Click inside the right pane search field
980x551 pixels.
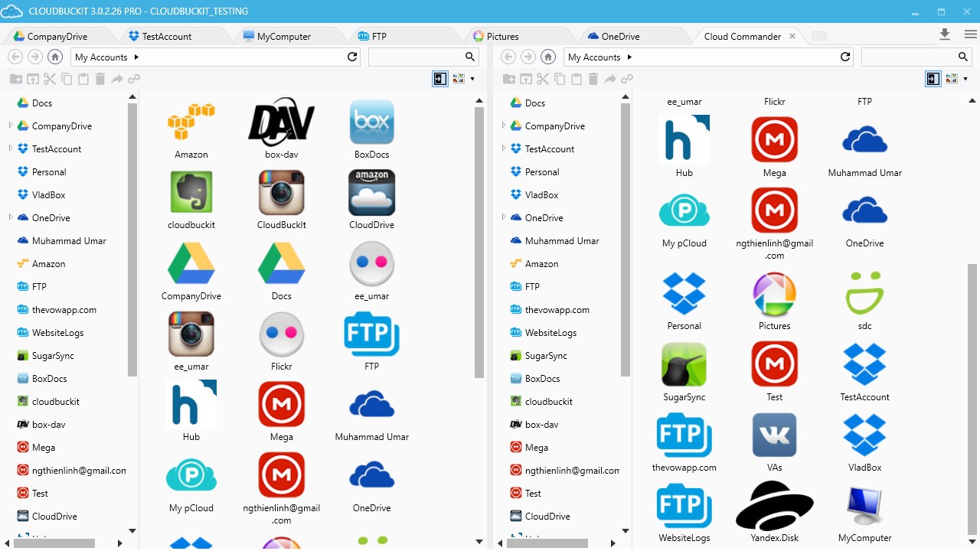click(x=911, y=57)
